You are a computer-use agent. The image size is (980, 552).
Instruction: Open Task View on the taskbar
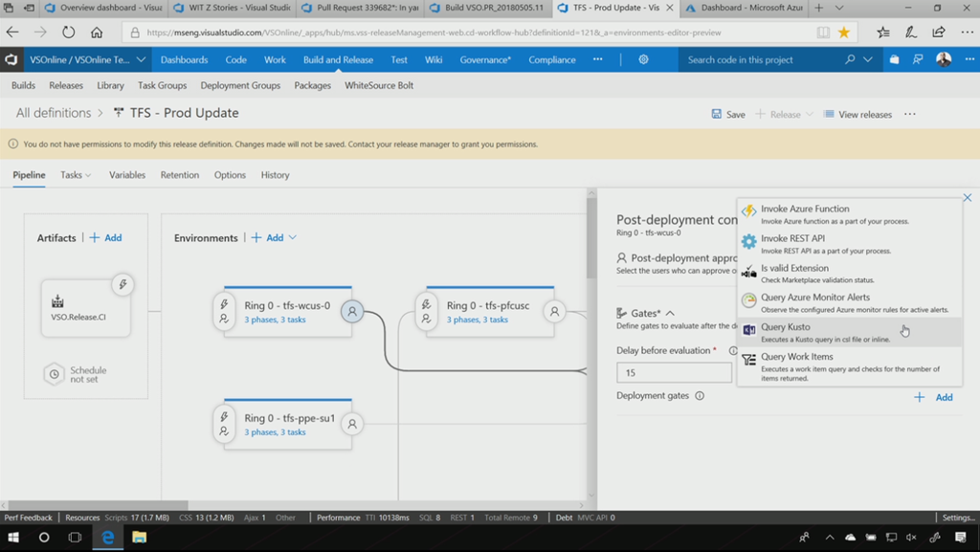[75, 538]
